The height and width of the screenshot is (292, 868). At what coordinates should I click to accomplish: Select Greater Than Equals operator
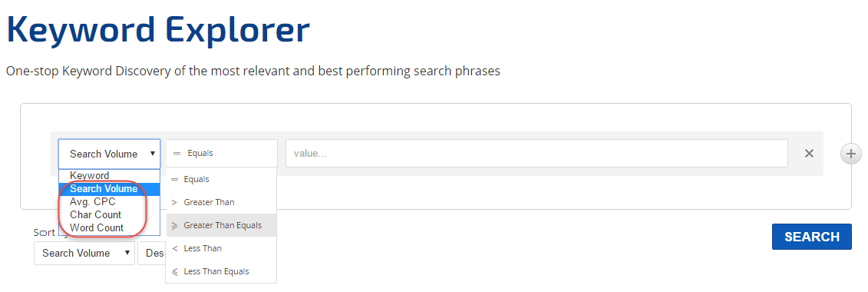(222, 225)
